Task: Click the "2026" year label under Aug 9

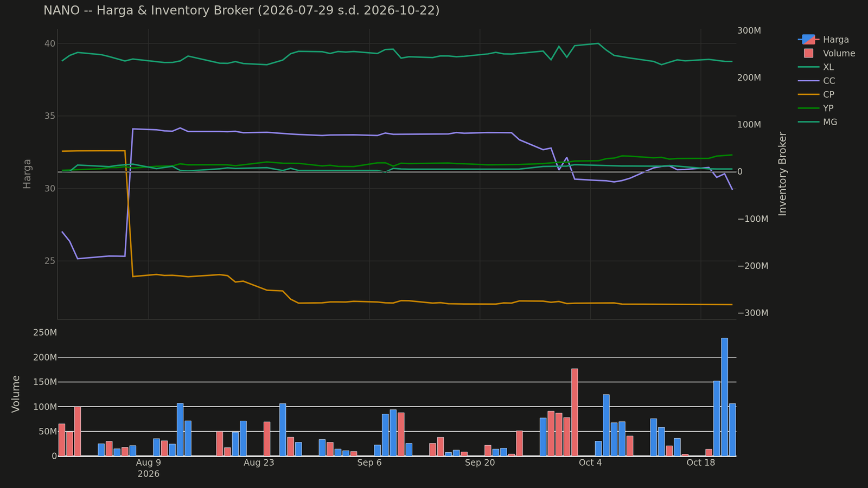Action: pyautogui.click(x=149, y=474)
